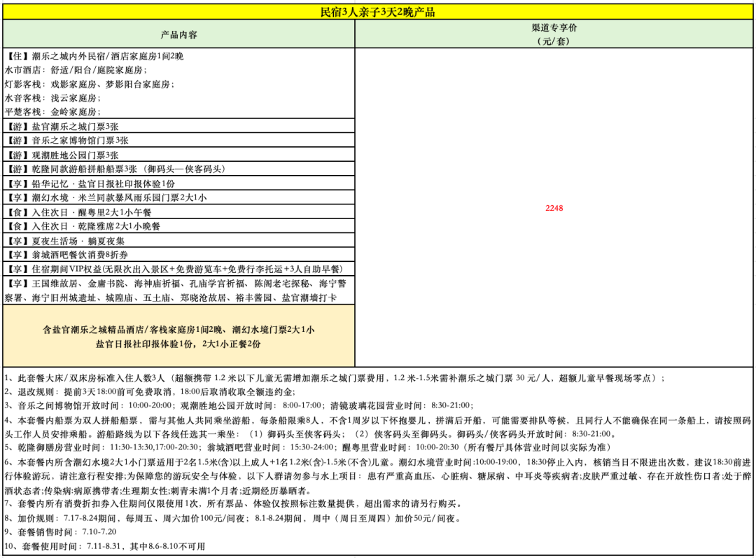
Task: Click the "灯影客栈" room type line
Action: [90, 85]
